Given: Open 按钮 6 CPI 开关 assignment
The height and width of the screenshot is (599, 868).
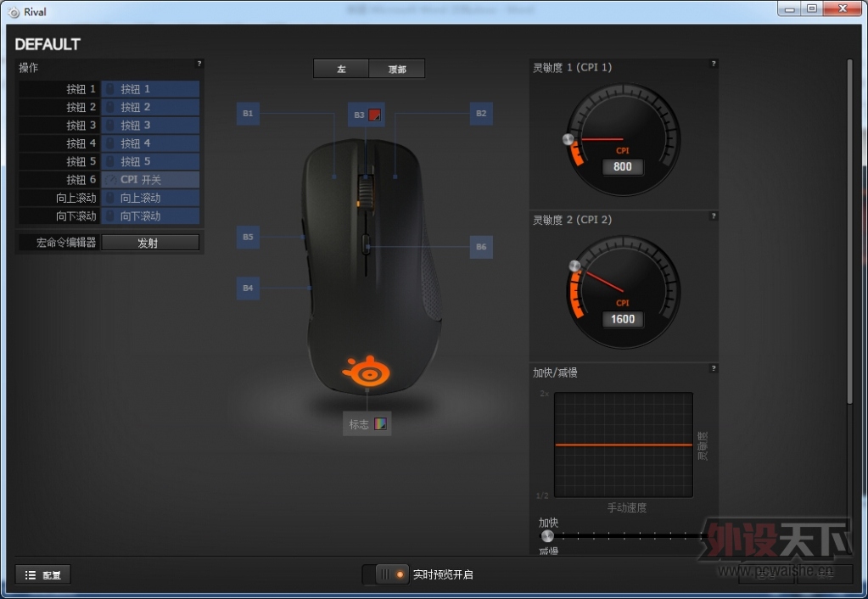Looking at the screenshot, I should [150, 179].
